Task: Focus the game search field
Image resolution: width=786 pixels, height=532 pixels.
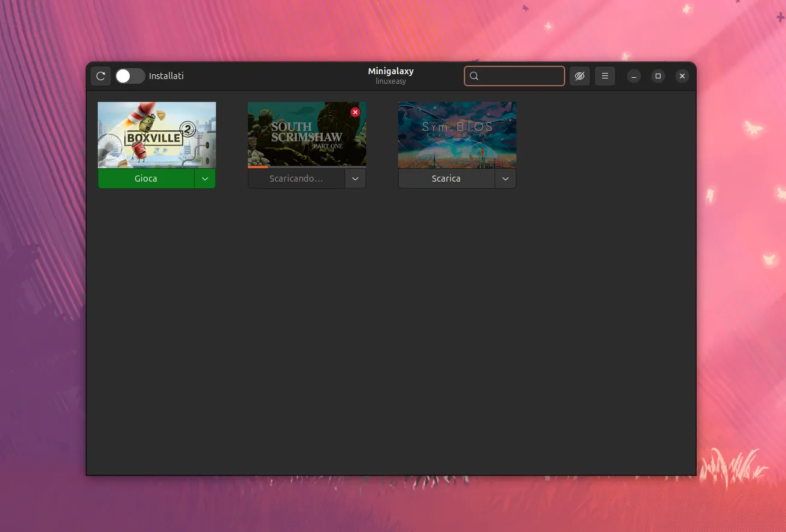Action: pos(521,76)
